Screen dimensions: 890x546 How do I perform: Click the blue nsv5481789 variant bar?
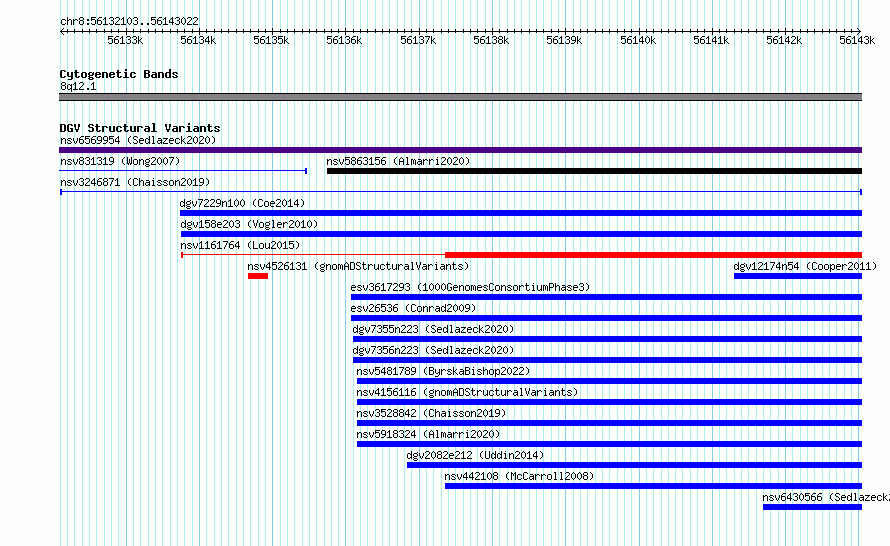[x=610, y=381]
